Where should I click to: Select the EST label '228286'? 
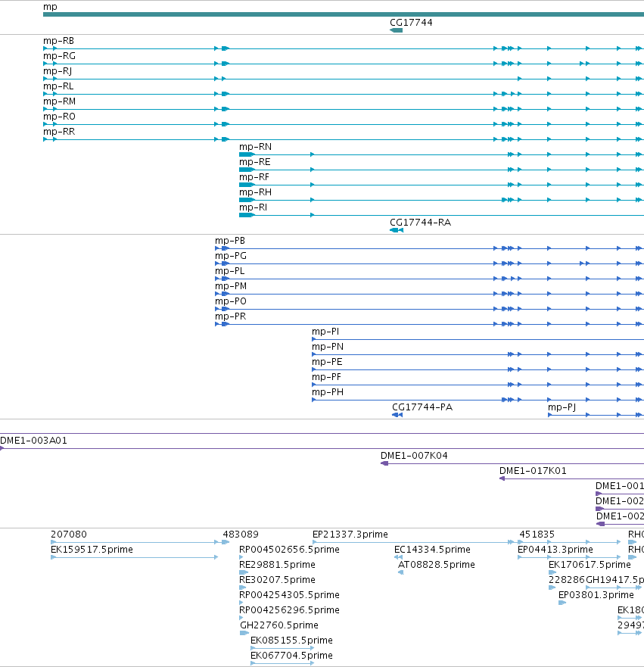(x=567, y=580)
